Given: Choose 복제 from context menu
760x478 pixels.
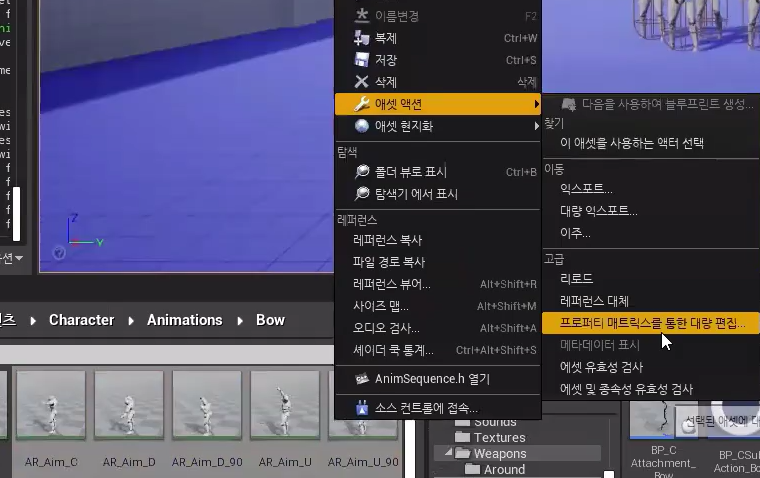Looking at the screenshot, I should 438,38.
